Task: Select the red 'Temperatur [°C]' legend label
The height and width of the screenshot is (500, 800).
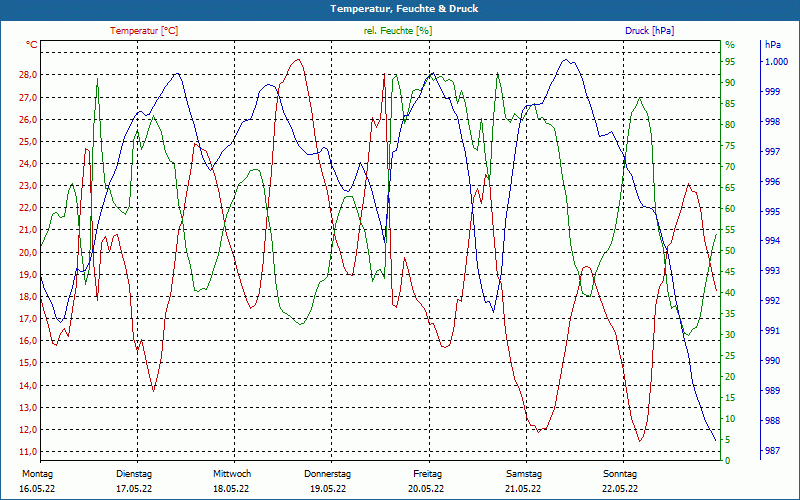Action: (144, 31)
